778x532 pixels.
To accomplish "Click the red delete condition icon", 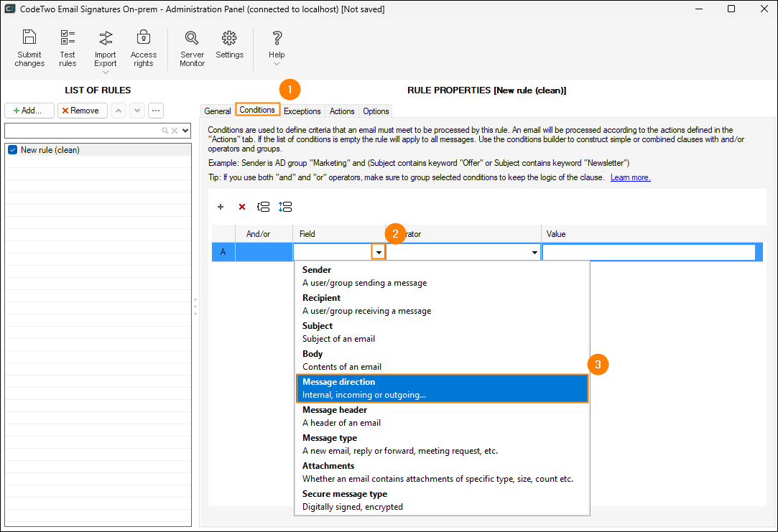I will pyautogui.click(x=242, y=207).
